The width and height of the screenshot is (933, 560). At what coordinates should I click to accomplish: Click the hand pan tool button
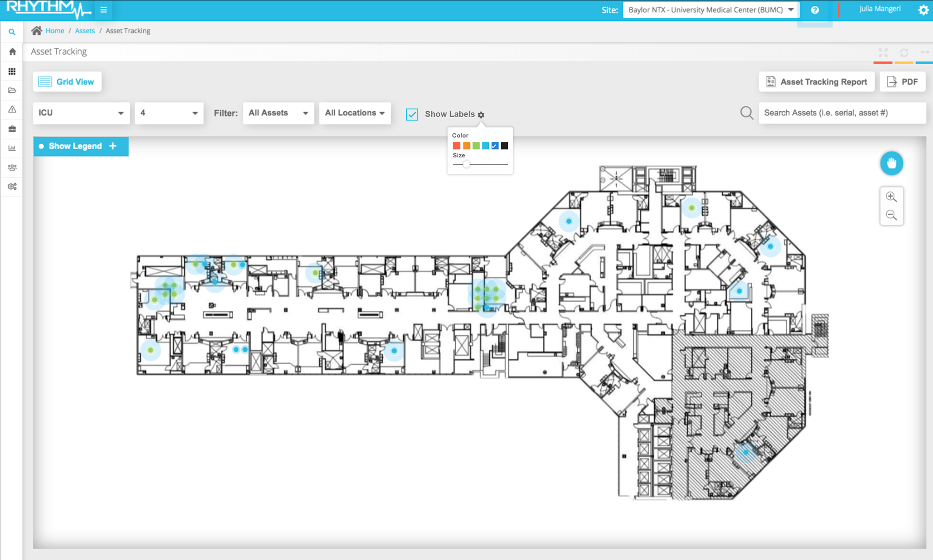[x=891, y=163]
